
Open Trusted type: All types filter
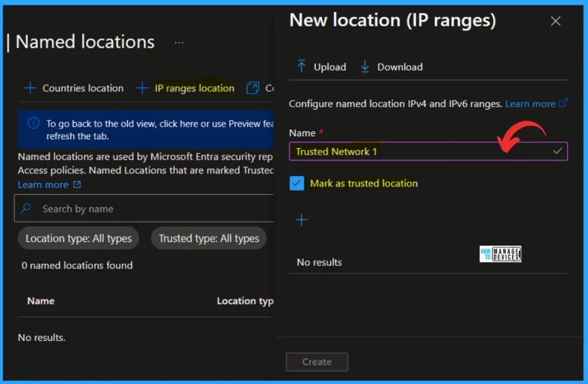coord(209,238)
